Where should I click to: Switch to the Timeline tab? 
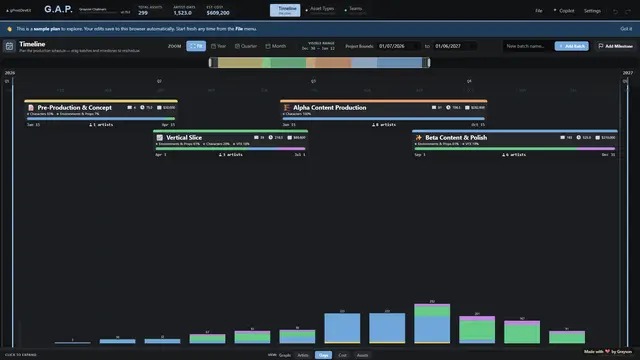click(285, 10)
